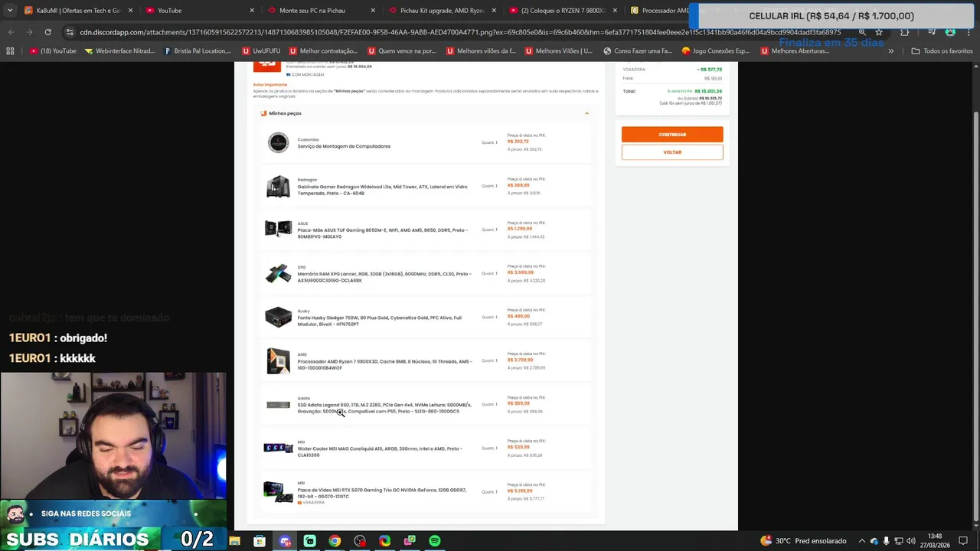The image size is (980, 551).
Task: Open the (18) YouTube bookmark
Action: (x=53, y=51)
